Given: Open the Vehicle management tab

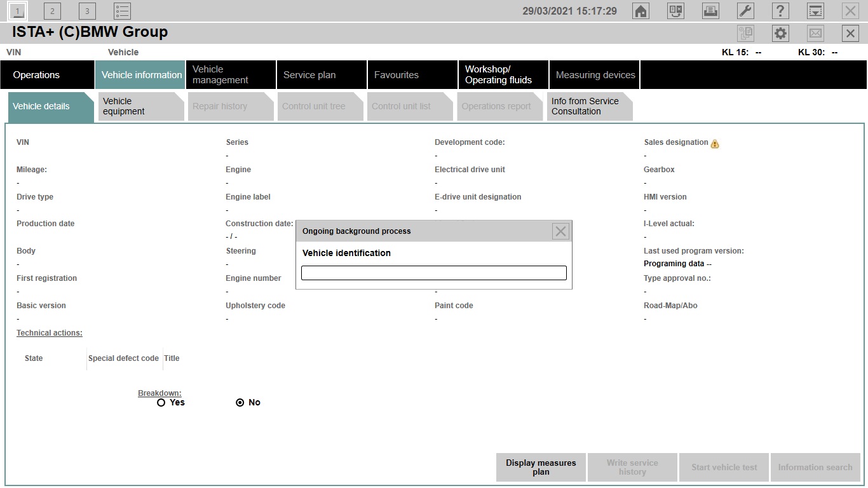Looking at the screenshot, I should click(x=231, y=75).
